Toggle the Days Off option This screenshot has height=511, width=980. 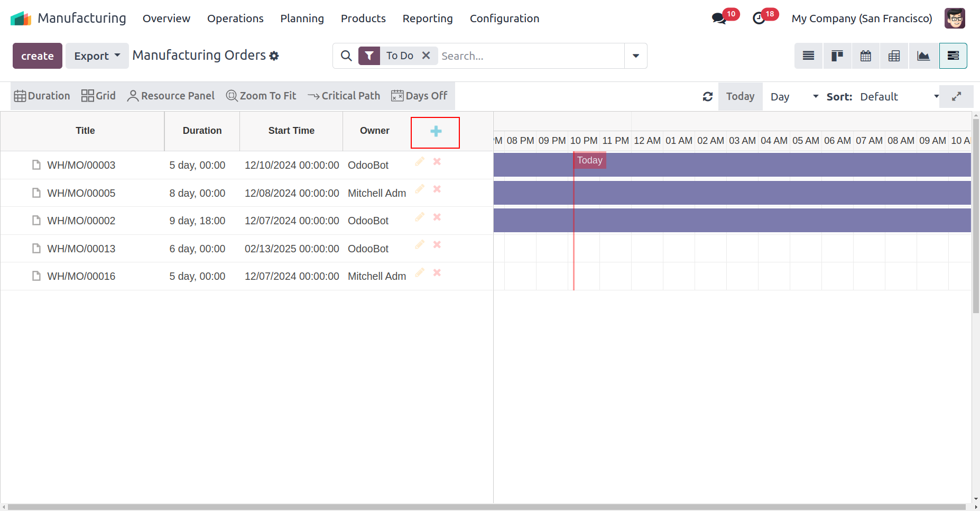point(419,96)
